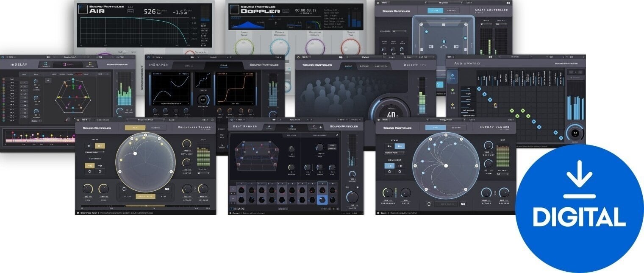This screenshot has width=644, height=273.
Task: Select the Pan tab in Brightness Panner
Action: (x=135, y=128)
